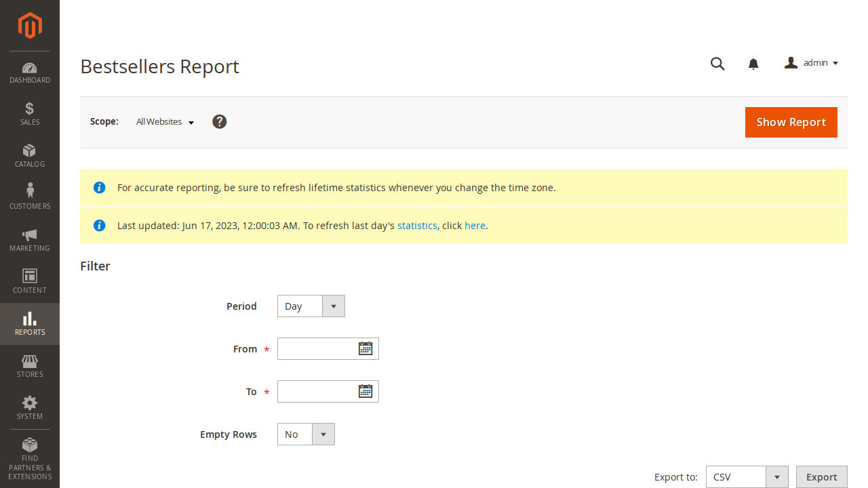Image resolution: width=868 pixels, height=488 pixels.
Task: Click the Show Report button
Action: 791,122
